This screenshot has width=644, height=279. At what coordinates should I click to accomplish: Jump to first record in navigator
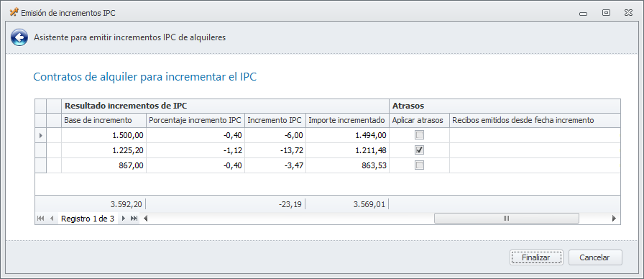40,219
